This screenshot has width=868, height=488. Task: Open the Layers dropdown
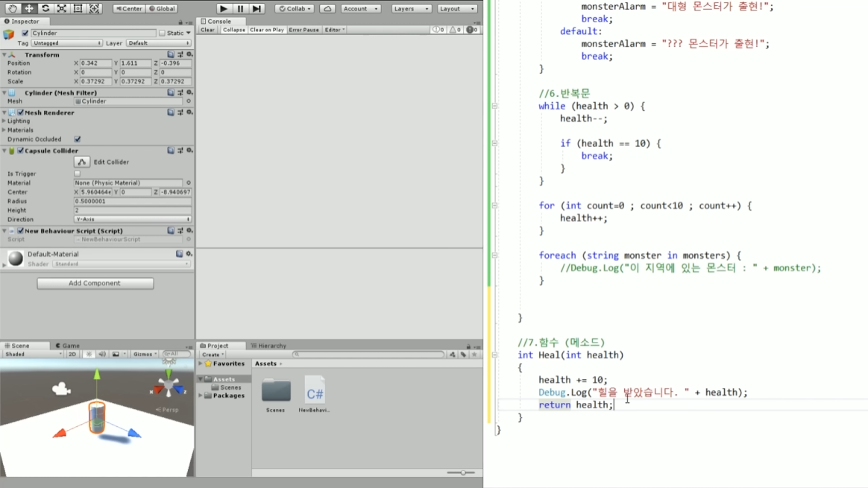click(411, 8)
